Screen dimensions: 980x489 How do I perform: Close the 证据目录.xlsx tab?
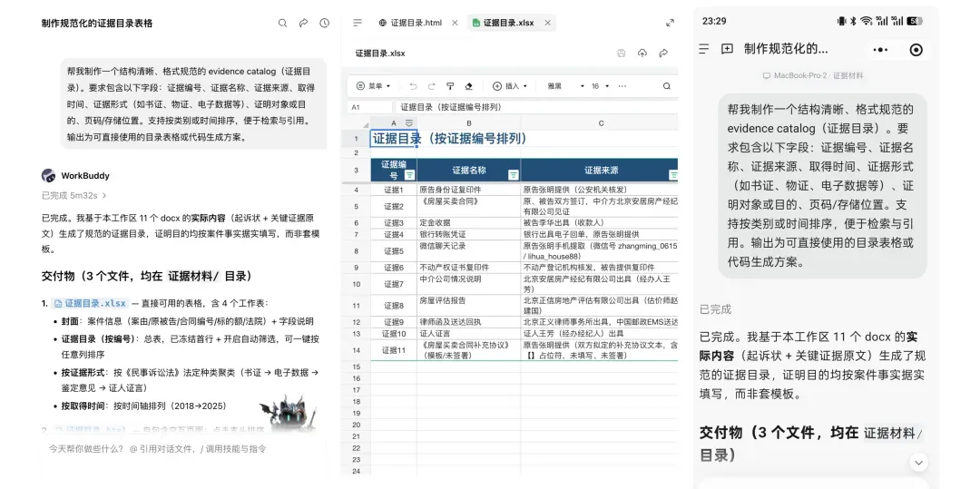pyautogui.click(x=547, y=23)
